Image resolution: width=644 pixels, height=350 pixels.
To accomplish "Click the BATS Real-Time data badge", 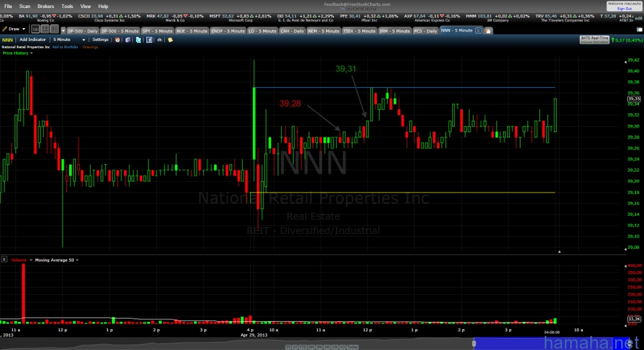I will click(x=594, y=40).
